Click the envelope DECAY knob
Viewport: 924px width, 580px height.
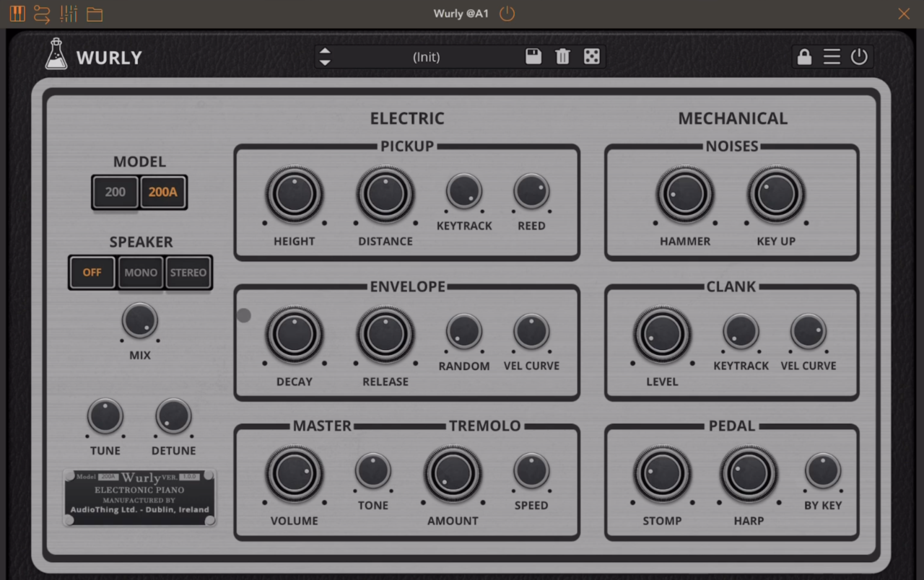pos(295,334)
